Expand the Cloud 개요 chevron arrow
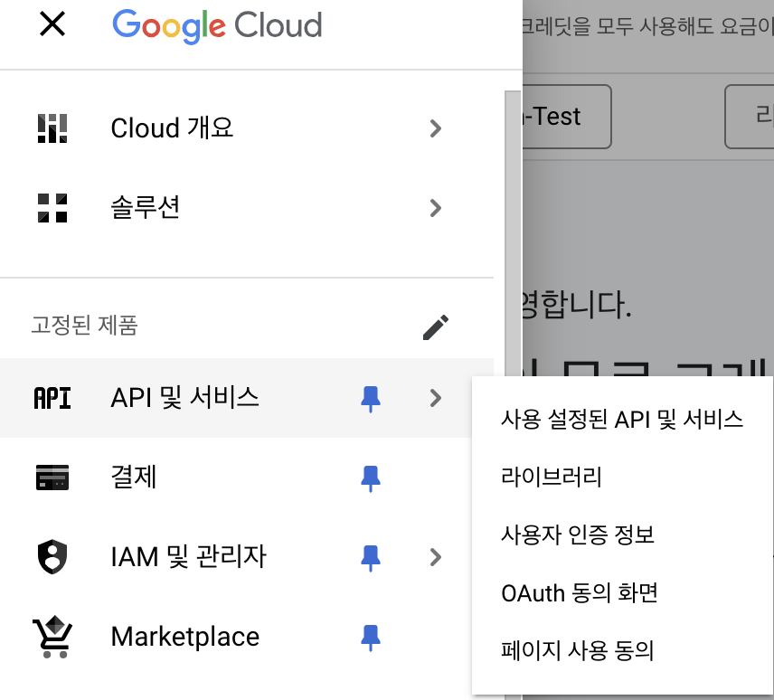The width and height of the screenshot is (774, 700). (436, 128)
